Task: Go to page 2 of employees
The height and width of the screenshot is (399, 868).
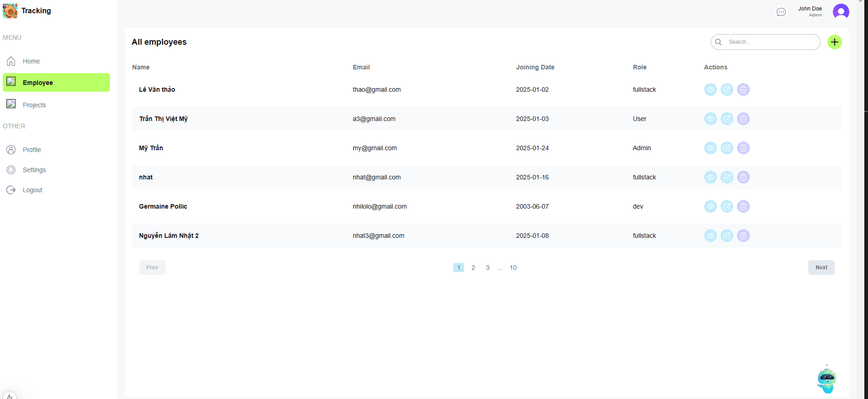Action: [x=473, y=268]
